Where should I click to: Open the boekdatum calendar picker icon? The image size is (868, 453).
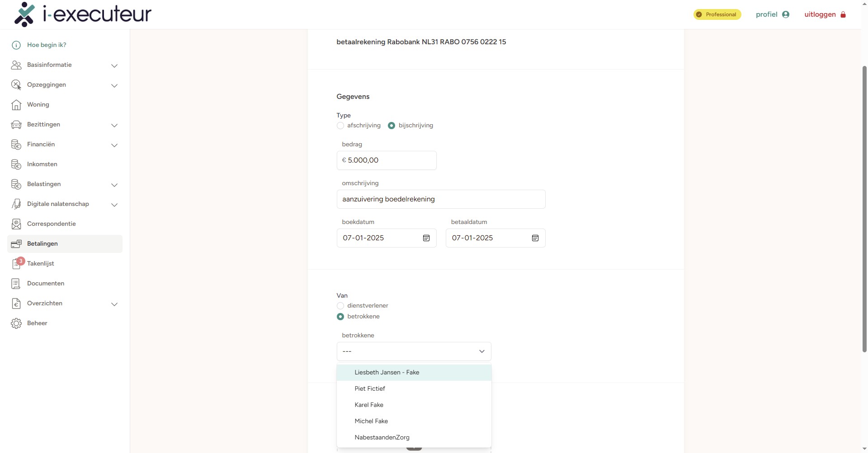426,238
